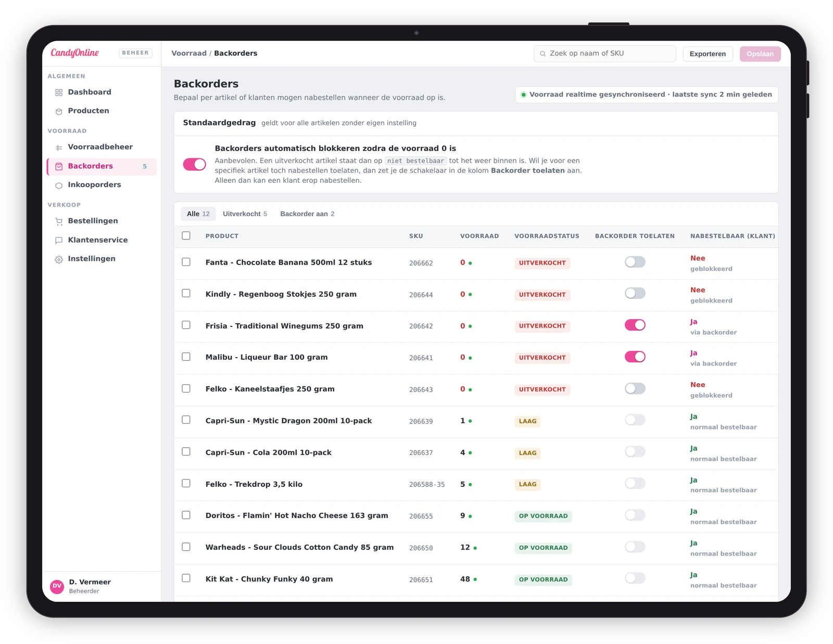Click the DV user avatar
The image size is (833, 644).
(x=57, y=586)
